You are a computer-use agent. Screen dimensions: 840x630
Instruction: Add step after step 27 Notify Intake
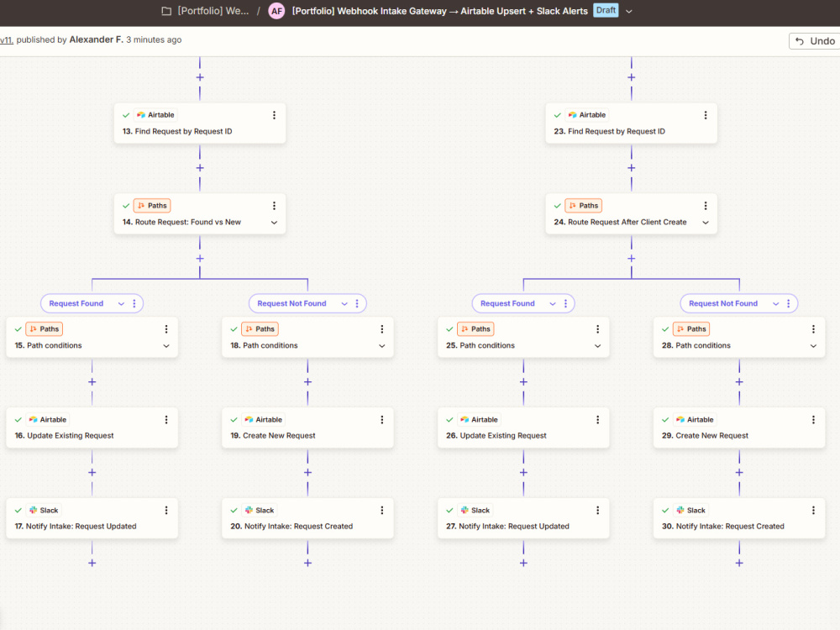tap(523, 563)
